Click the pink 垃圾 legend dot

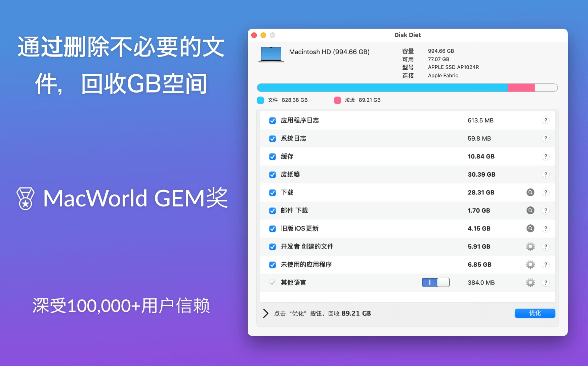tap(337, 100)
